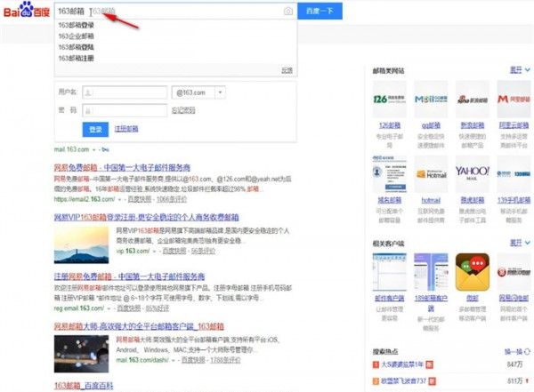Click the Hotmail logo thumbnail
The width and height of the screenshot is (534, 392).
(x=431, y=174)
